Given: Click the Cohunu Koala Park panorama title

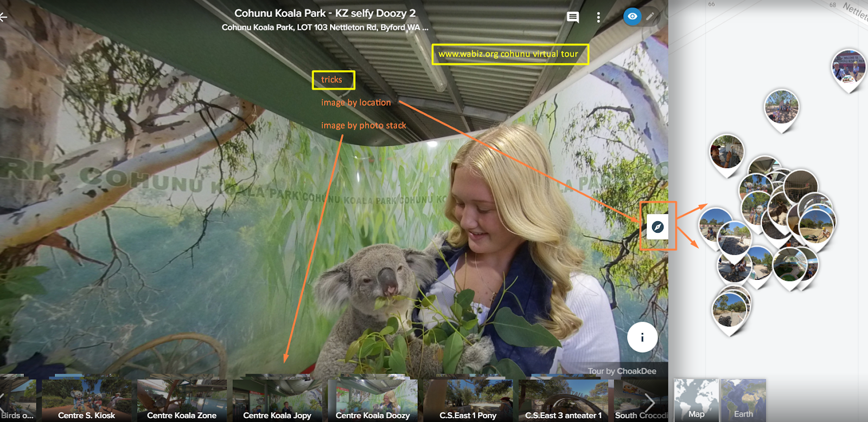Looking at the screenshot, I should 325,13.
